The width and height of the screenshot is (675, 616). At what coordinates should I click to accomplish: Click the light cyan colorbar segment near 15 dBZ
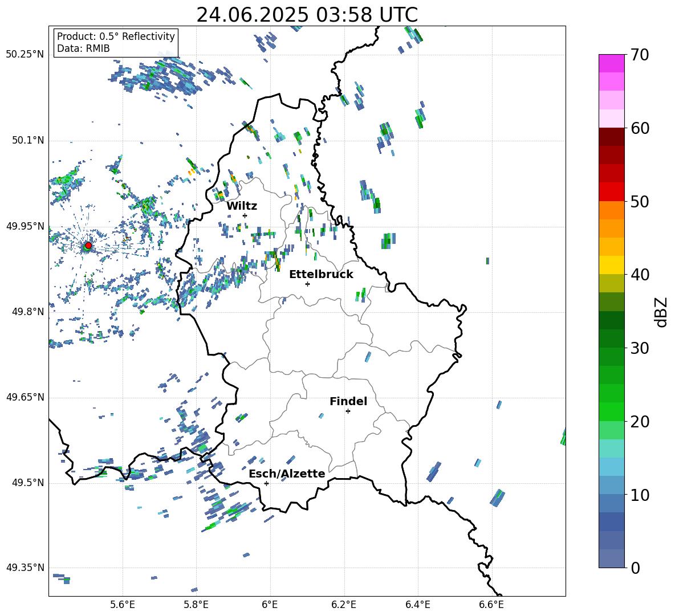click(x=611, y=448)
